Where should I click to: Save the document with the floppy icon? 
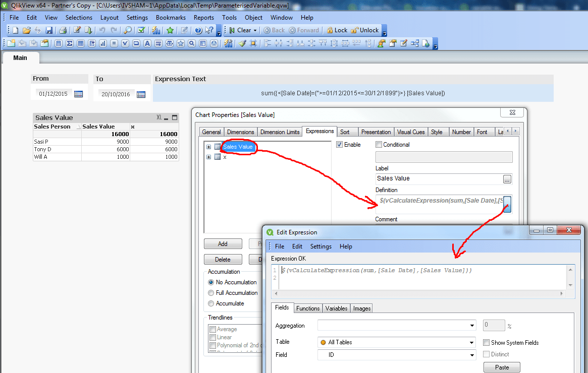pyautogui.click(x=49, y=30)
